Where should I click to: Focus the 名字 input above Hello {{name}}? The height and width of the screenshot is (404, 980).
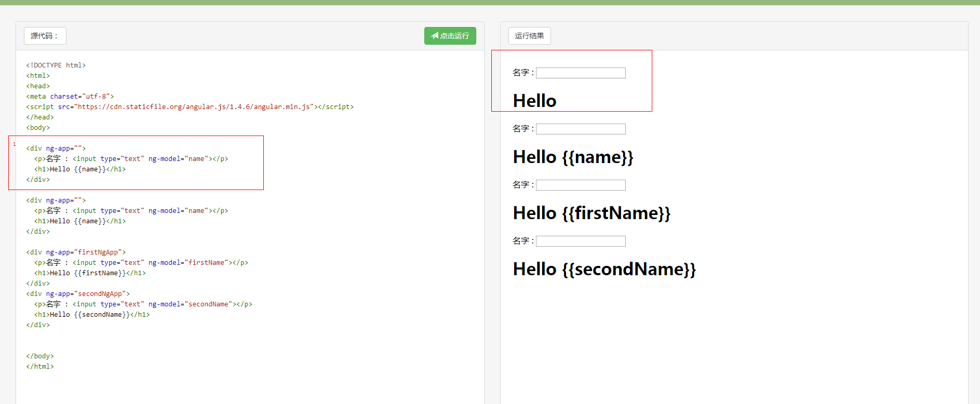pyautogui.click(x=581, y=129)
